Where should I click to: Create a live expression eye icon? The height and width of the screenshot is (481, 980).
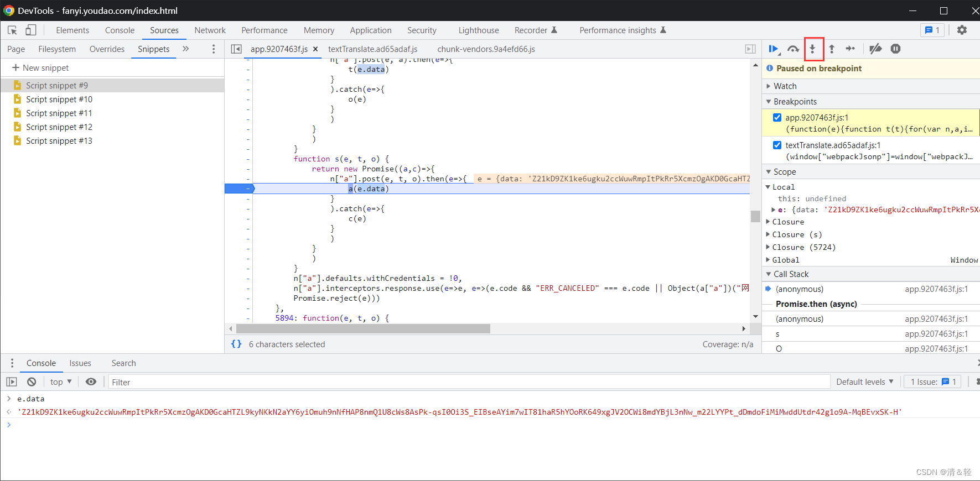click(91, 382)
